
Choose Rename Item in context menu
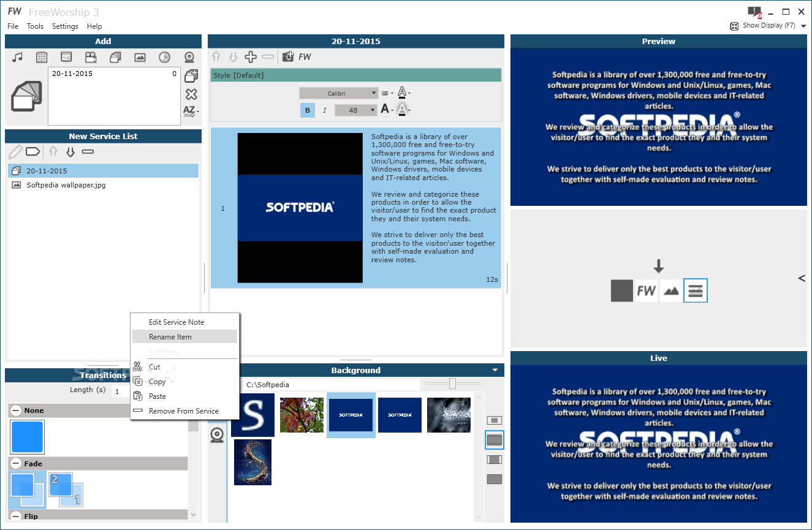184,337
